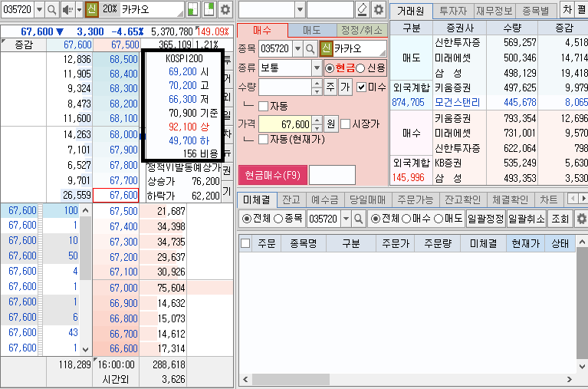Image resolution: width=588 pixels, height=389 pixels.
Task: Click the 신 badge in the order panel
Action: pos(327,49)
